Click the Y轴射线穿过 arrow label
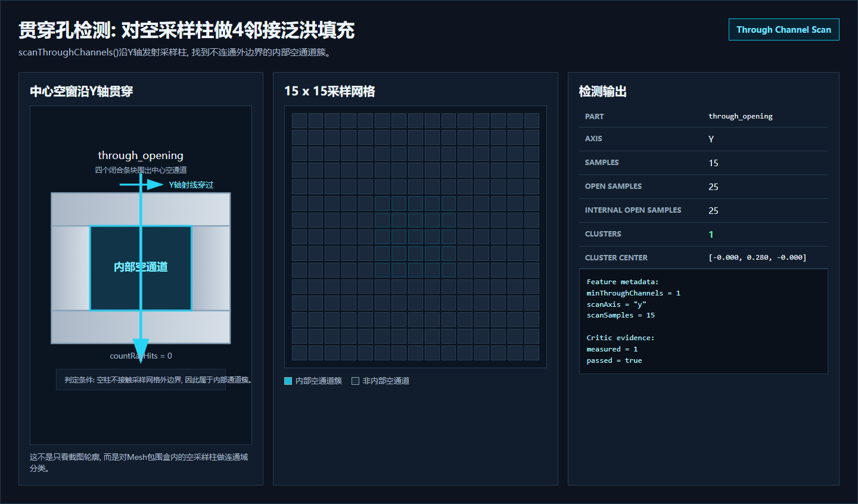This screenshot has height=504, width=858. (x=191, y=185)
